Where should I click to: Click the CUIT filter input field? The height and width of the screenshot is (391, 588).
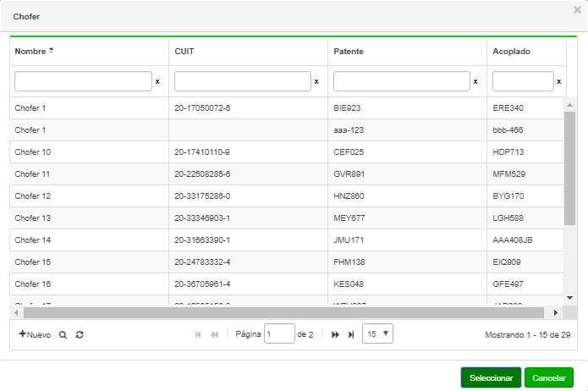(x=243, y=81)
